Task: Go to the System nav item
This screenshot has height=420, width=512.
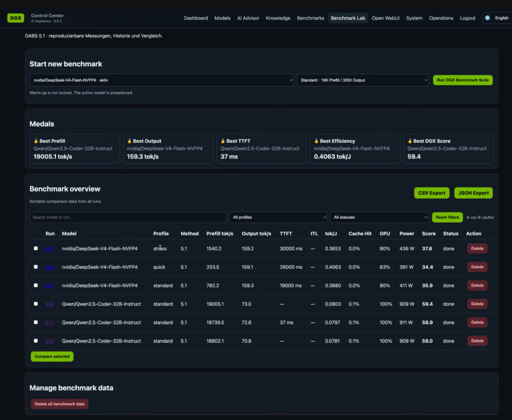Action: tap(414, 18)
